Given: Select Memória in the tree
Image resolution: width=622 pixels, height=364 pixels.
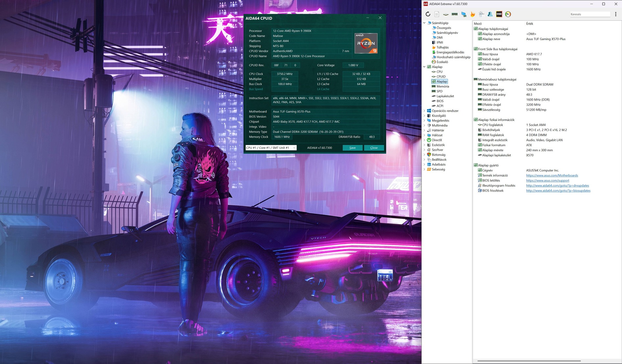Looking at the screenshot, I should coord(443,86).
